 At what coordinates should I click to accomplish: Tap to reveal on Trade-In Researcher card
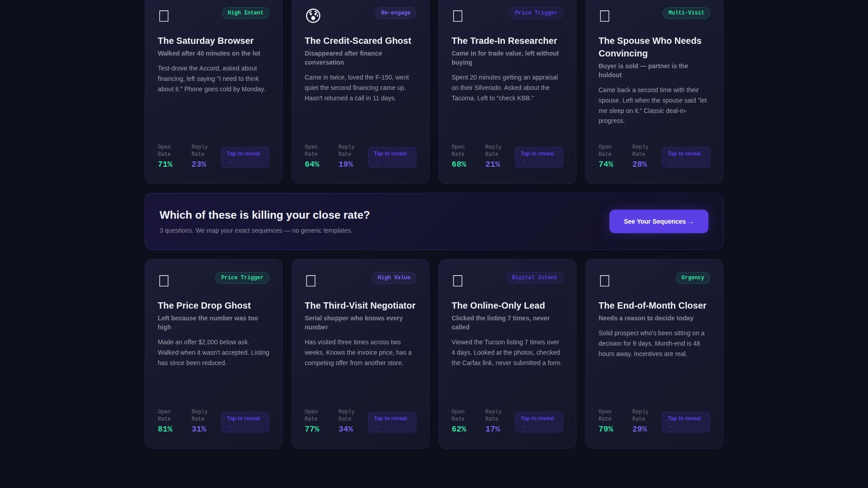[x=538, y=157]
